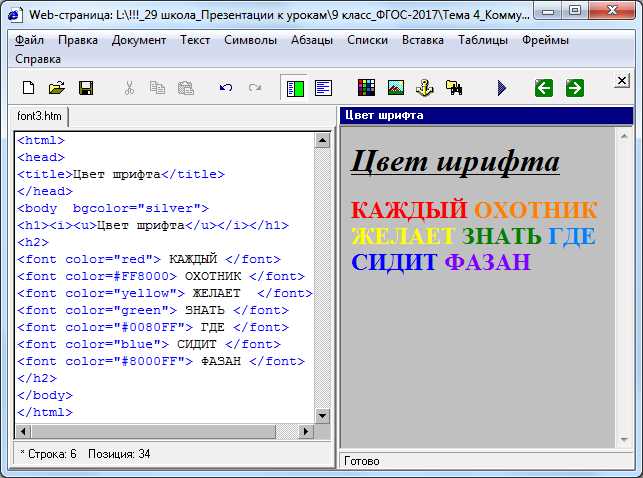Screen dimensions: 643x478
Task: Go back with the green left arrow
Action: pos(544,88)
